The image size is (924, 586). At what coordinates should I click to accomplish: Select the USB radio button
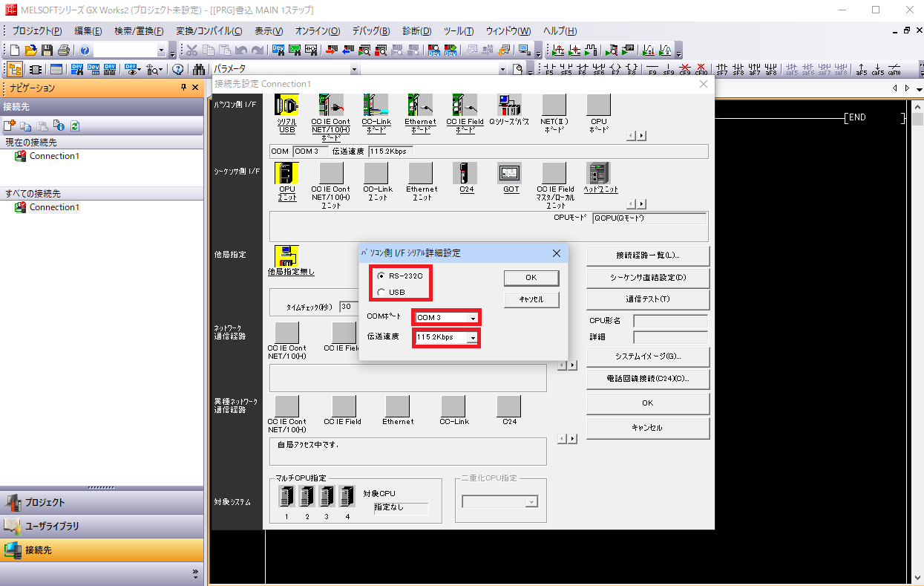point(381,292)
